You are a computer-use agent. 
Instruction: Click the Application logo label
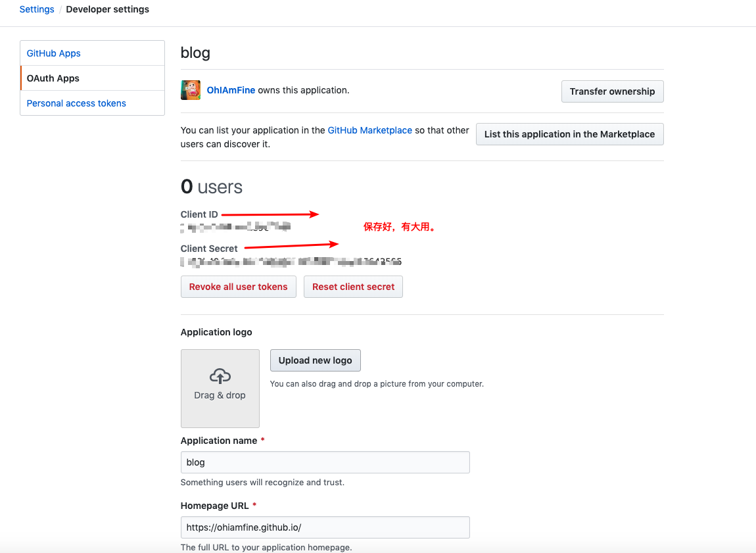click(216, 332)
